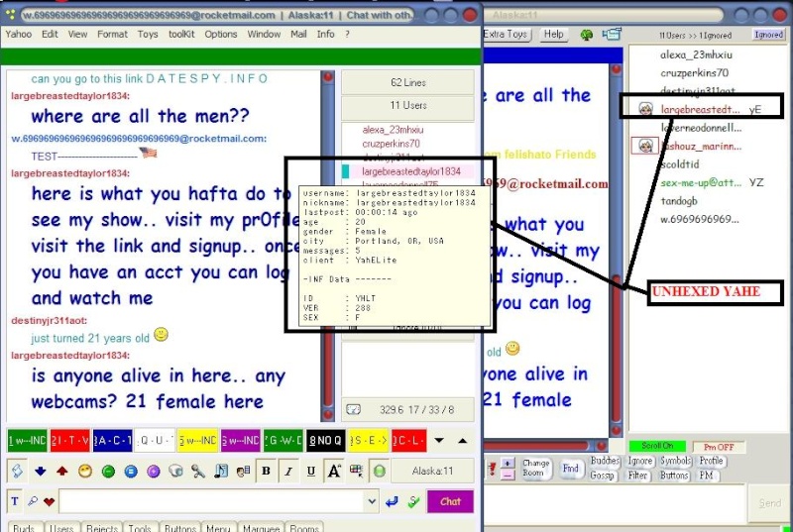Click the keyboard icon beside 329.6 stats

coord(354,410)
